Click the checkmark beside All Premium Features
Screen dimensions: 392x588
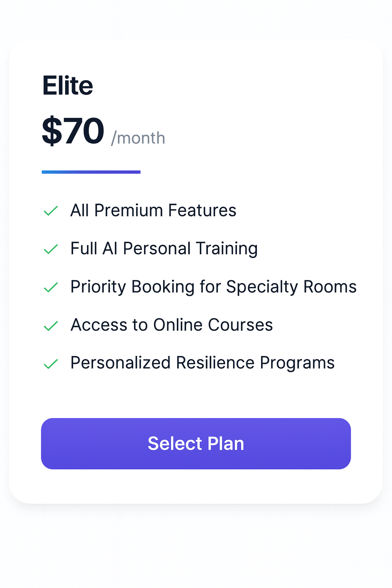(x=51, y=211)
